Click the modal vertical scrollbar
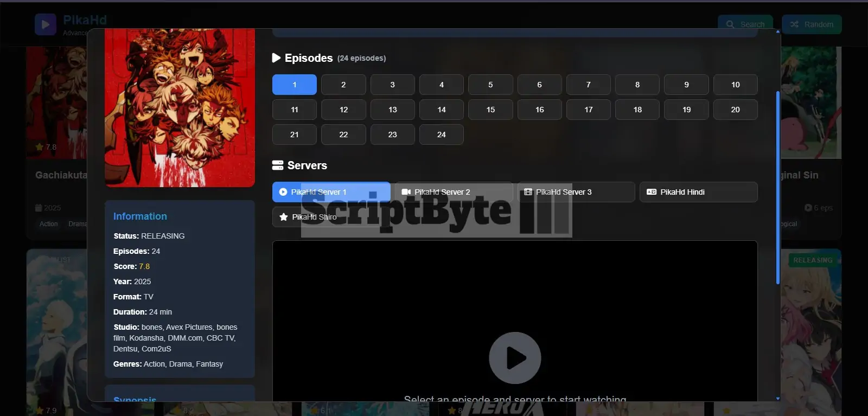 point(777,187)
